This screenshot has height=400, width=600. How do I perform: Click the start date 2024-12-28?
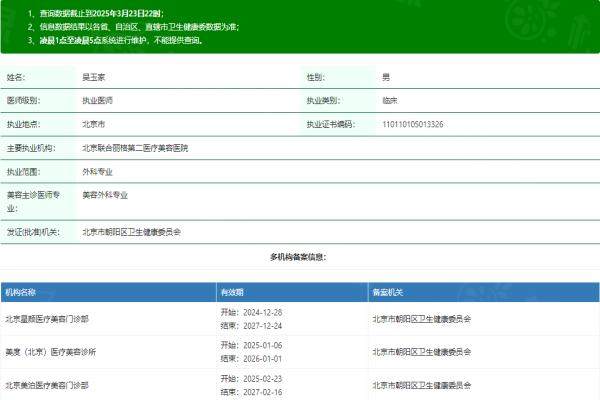pyautogui.click(x=258, y=313)
